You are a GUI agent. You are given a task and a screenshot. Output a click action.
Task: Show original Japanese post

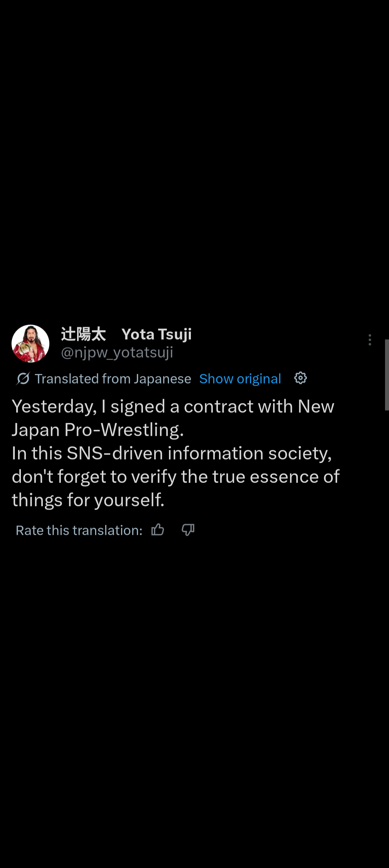click(240, 379)
